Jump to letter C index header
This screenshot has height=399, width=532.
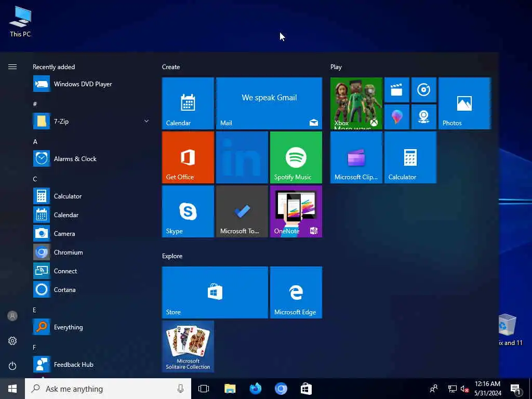(x=35, y=179)
